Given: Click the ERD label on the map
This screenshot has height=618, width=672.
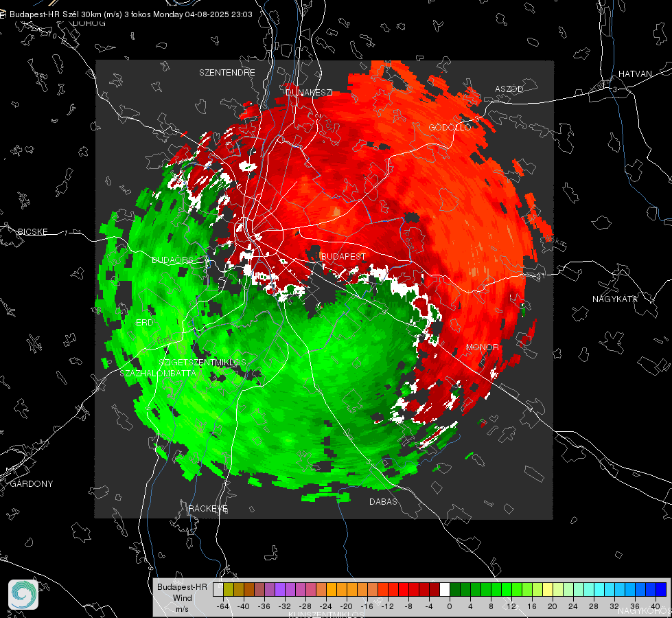Looking at the screenshot, I should [144, 323].
